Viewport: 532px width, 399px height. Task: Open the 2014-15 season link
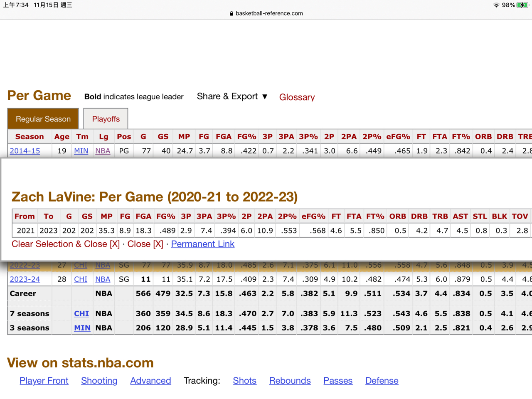click(25, 151)
